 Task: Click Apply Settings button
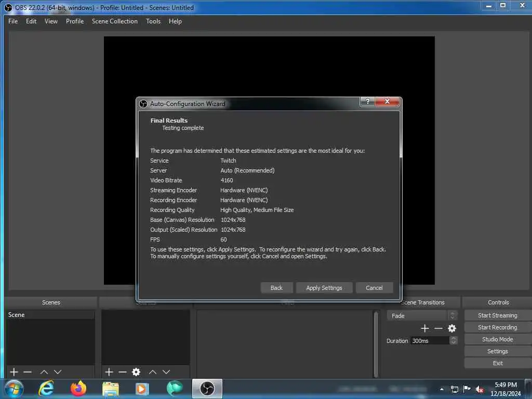point(324,288)
